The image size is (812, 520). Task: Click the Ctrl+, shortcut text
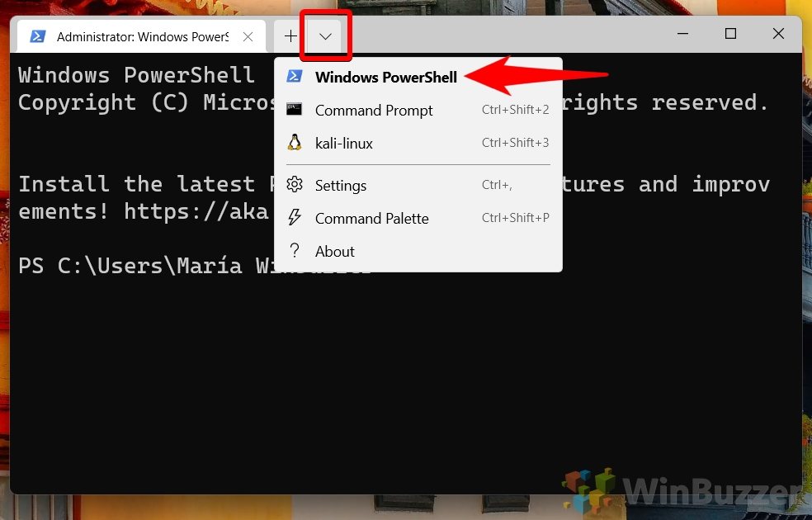[497, 185]
